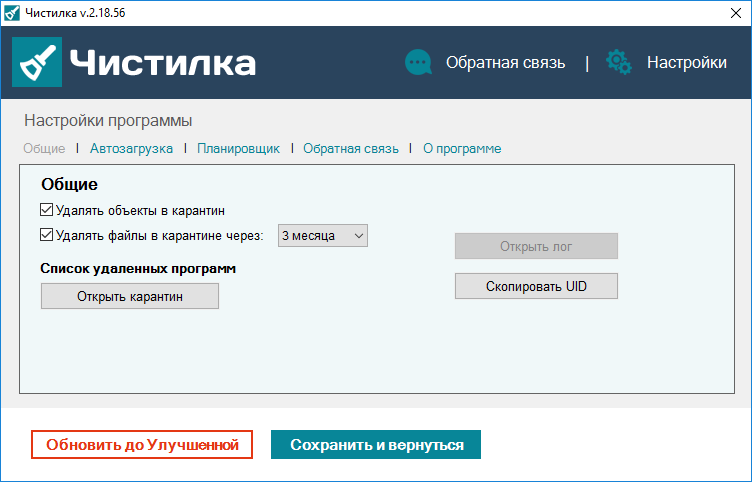Click the 'Открыть лог' button
This screenshot has height=482, width=752.
[536, 246]
